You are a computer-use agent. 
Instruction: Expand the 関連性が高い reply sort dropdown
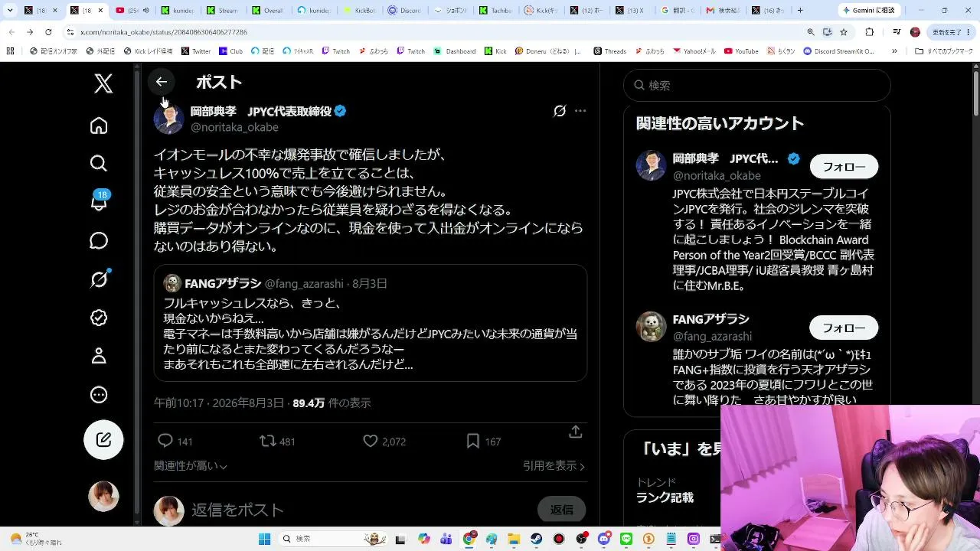click(x=191, y=465)
